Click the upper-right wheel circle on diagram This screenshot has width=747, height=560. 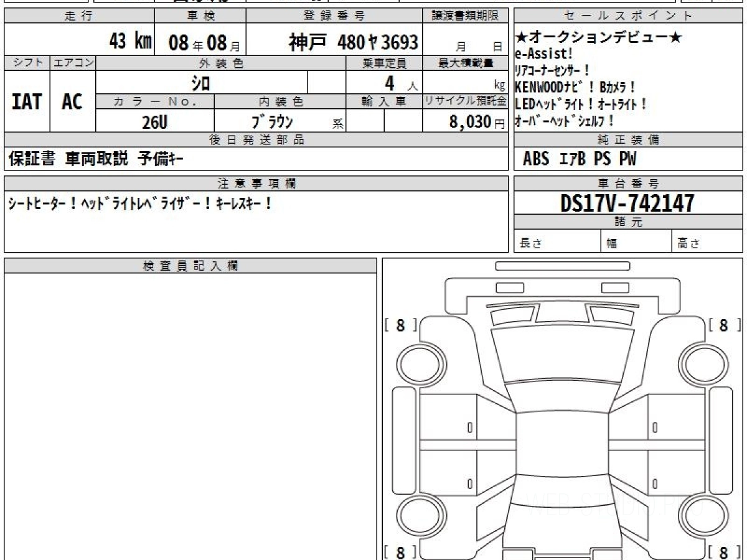703,364
